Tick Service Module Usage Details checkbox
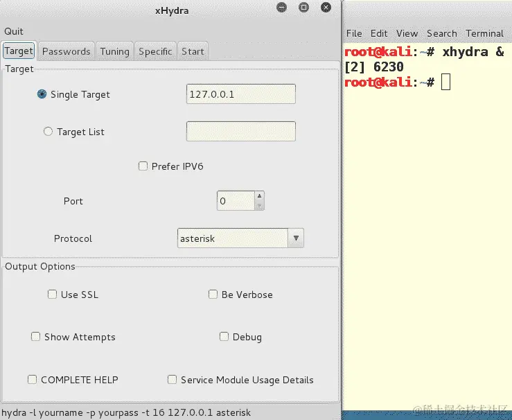This screenshot has height=420, width=512. point(172,380)
